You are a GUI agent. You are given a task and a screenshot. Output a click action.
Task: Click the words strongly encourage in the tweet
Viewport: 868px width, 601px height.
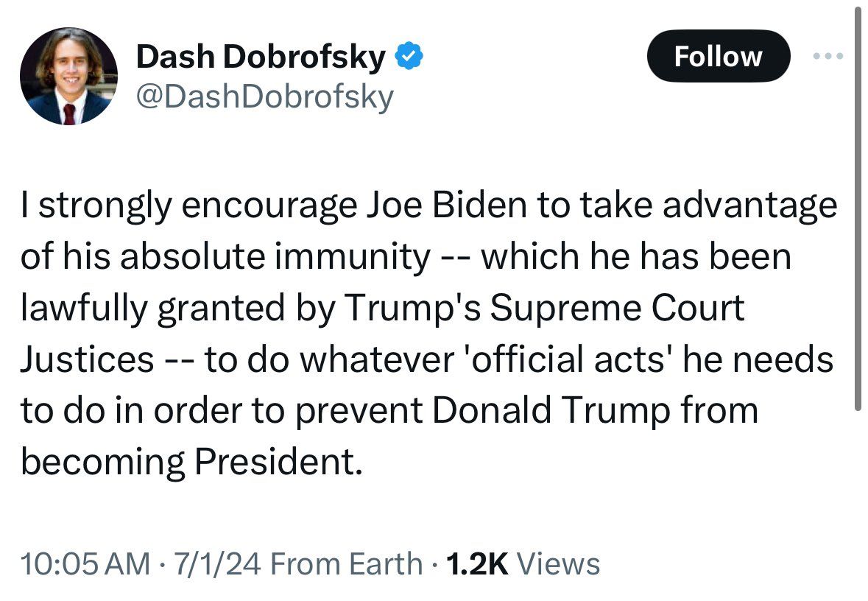(199, 205)
